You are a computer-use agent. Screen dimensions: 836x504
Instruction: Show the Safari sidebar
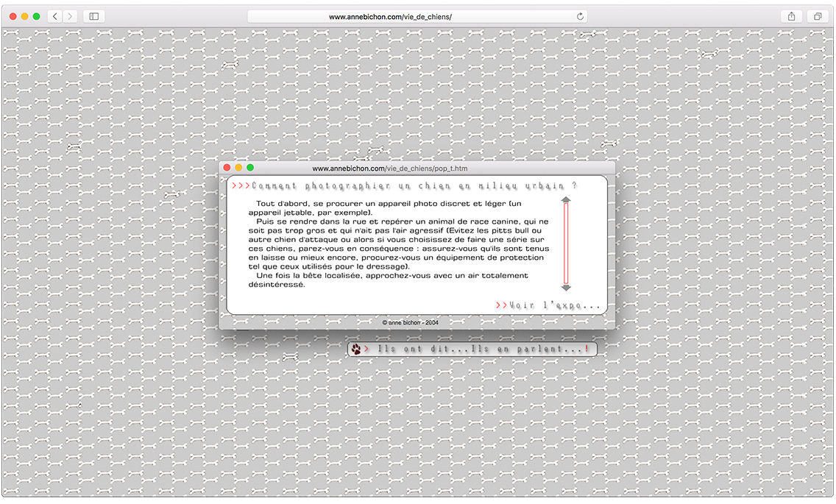93,16
